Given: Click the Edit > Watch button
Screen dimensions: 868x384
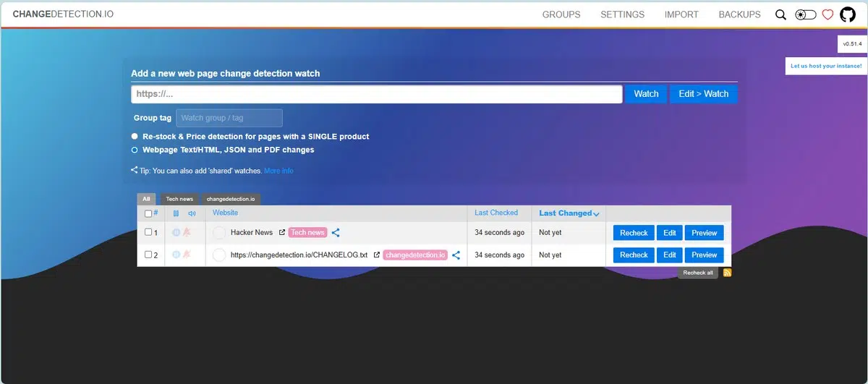Looking at the screenshot, I should tap(703, 94).
